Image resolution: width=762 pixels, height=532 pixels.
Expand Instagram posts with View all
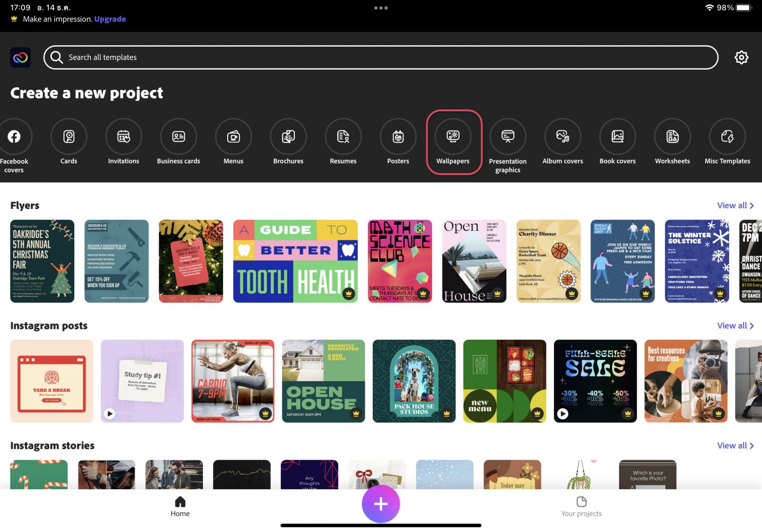coord(735,326)
